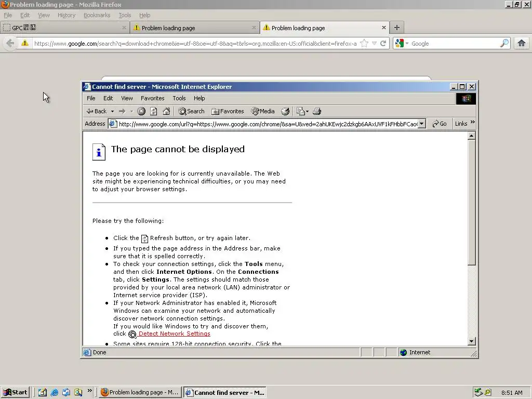This screenshot has width=532, height=399.
Task: Click the Internet zone globe in the status bar
Action: 403,353
